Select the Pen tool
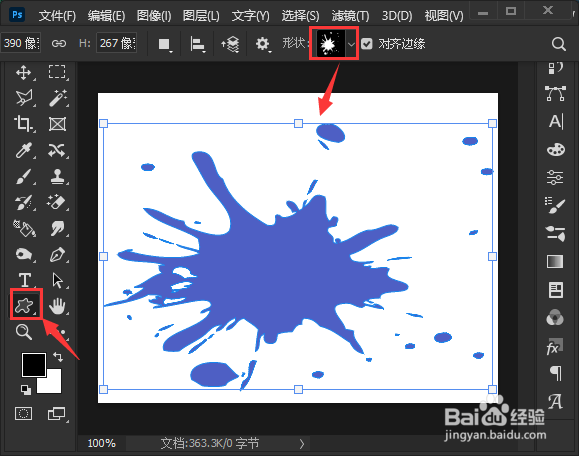Viewport: 579px width, 456px height. click(x=58, y=254)
